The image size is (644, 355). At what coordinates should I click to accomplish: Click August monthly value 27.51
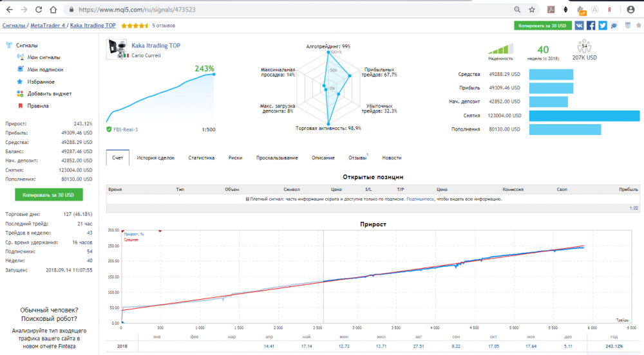pos(419,346)
